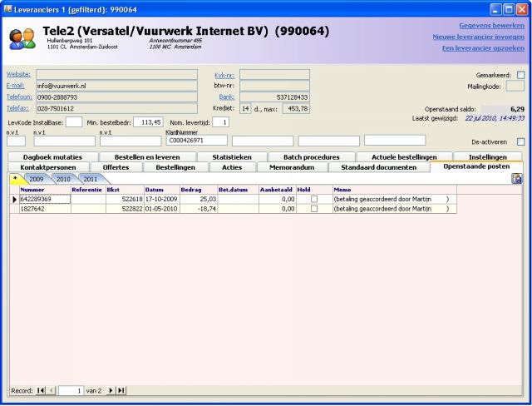Go to first record in navigator
The height and width of the screenshot is (406, 532).
click(x=41, y=390)
